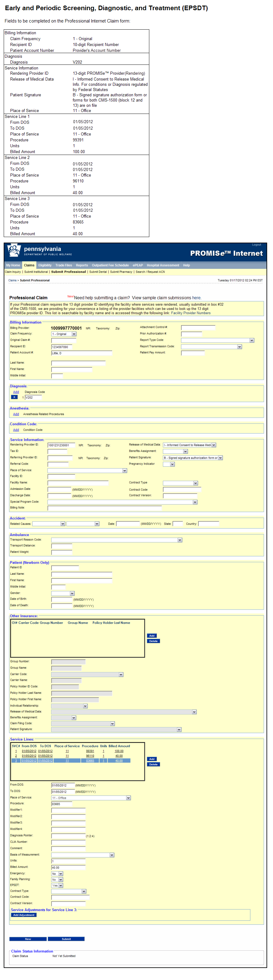Screen dimensions: 273x980
Task: Remove diagnosis code V202 with X button
Action: (x=14, y=397)
